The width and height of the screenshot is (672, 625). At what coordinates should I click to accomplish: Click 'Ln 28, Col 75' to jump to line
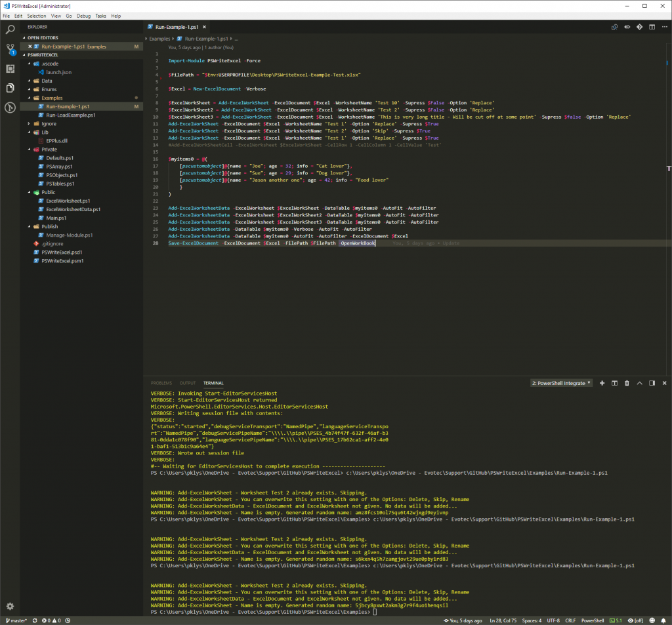click(503, 620)
